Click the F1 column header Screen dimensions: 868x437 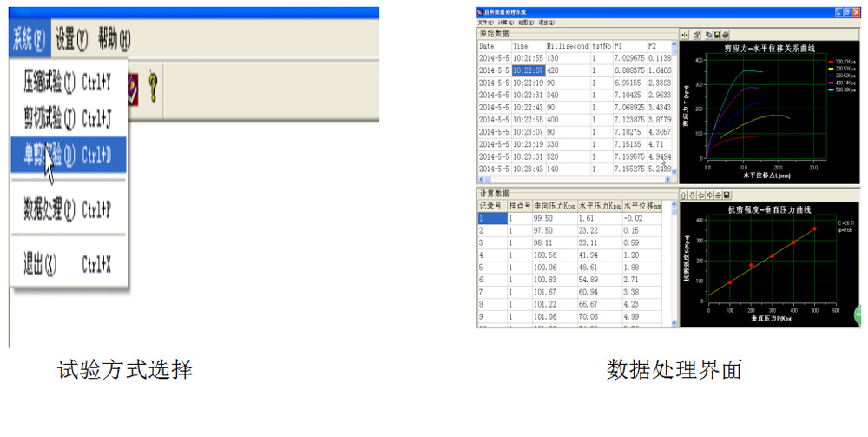tap(630, 46)
